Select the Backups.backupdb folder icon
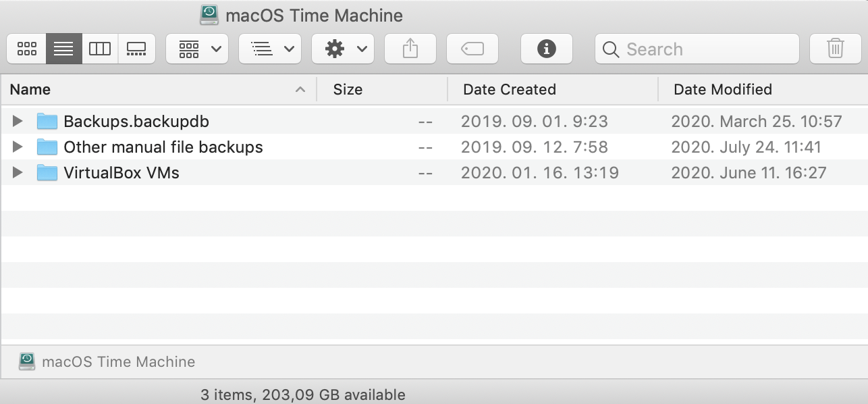The image size is (868, 404). (x=47, y=122)
